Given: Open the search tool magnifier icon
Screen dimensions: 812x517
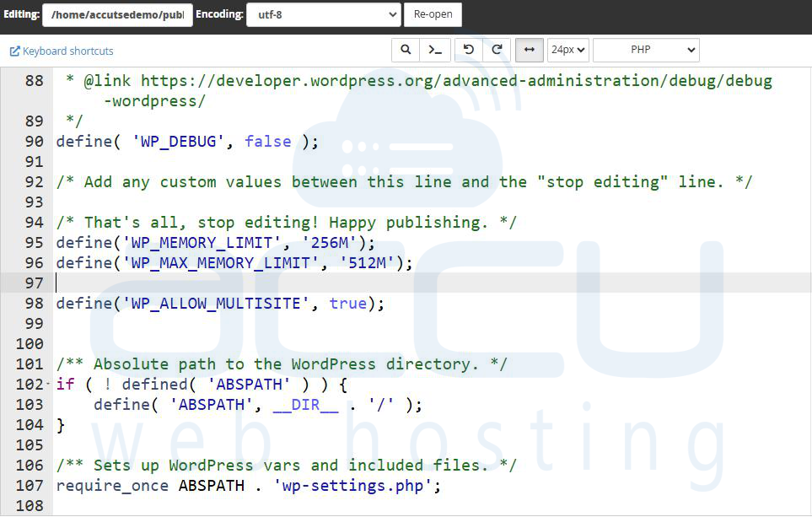Looking at the screenshot, I should (406, 50).
